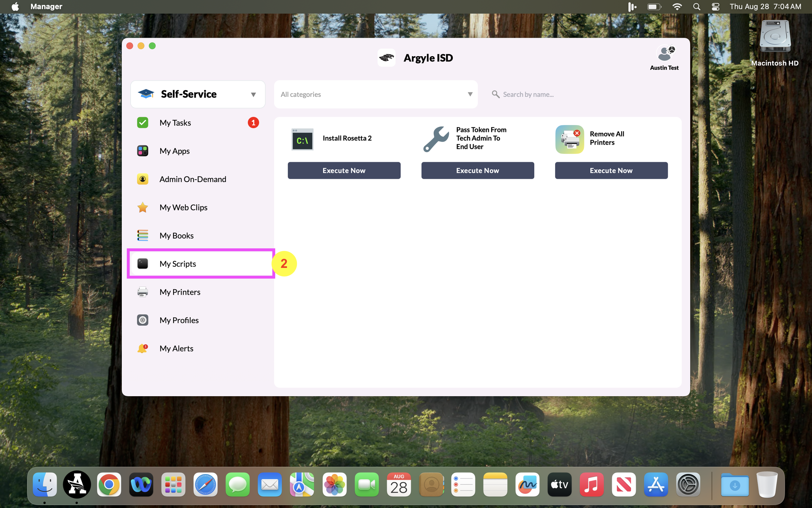The height and width of the screenshot is (508, 812).
Task: Go to My Books section
Action: click(x=176, y=236)
